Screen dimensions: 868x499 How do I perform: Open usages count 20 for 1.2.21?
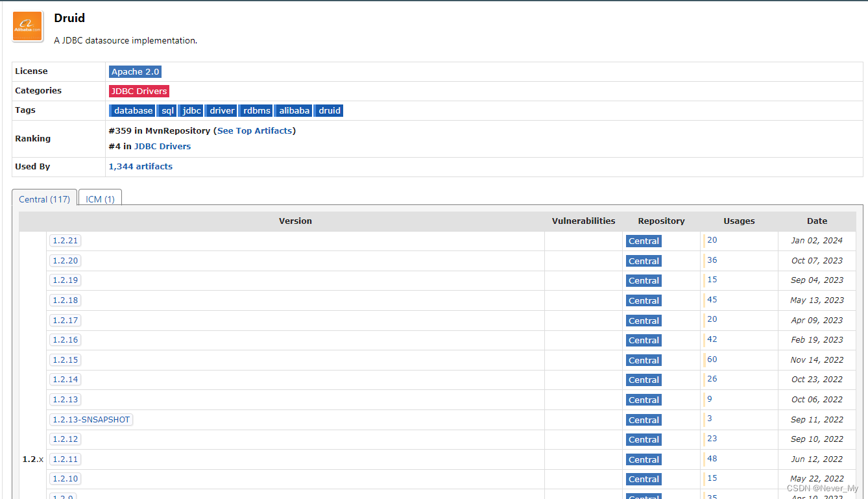(x=712, y=240)
